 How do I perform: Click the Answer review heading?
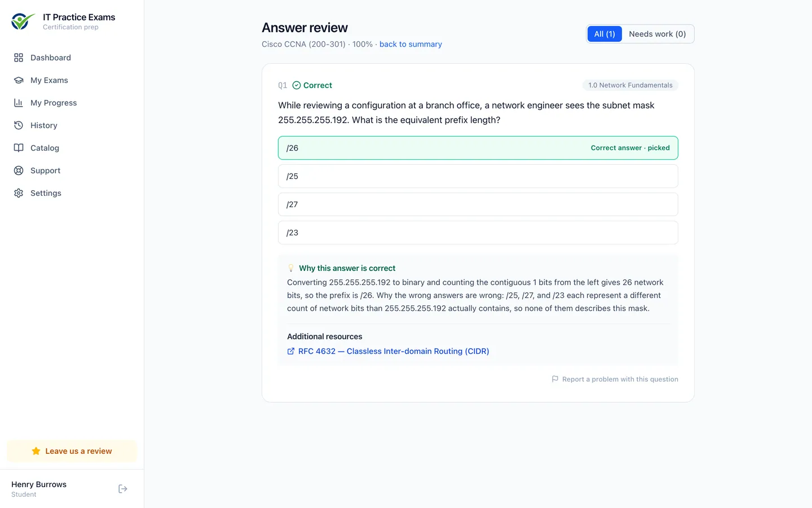click(x=304, y=28)
